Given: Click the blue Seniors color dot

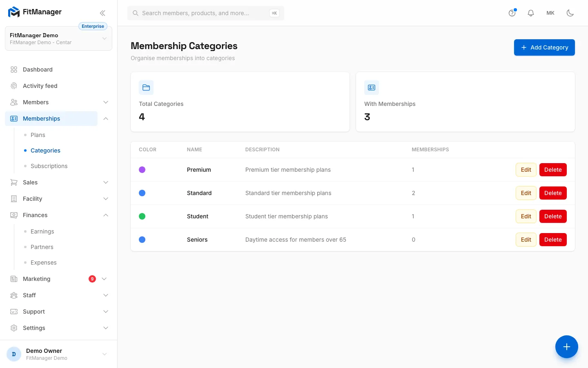Looking at the screenshot, I should pyautogui.click(x=142, y=240).
